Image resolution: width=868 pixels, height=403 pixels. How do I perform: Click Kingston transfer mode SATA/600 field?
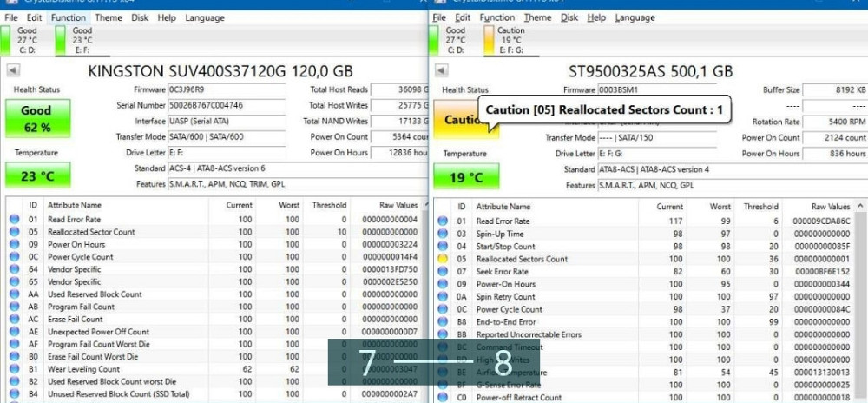coord(227,136)
